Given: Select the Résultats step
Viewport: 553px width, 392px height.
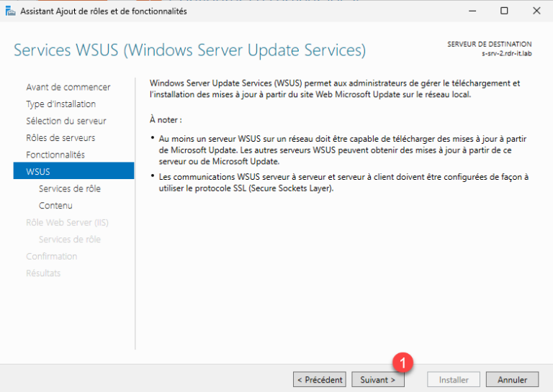Looking at the screenshot, I should click(43, 273).
